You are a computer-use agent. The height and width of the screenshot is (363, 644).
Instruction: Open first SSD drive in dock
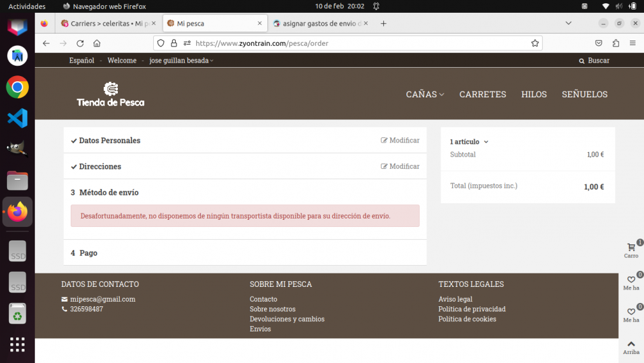17,251
